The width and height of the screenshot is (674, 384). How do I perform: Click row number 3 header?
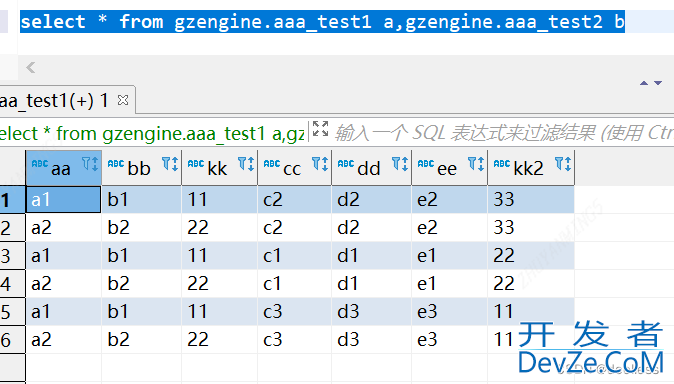(12, 256)
